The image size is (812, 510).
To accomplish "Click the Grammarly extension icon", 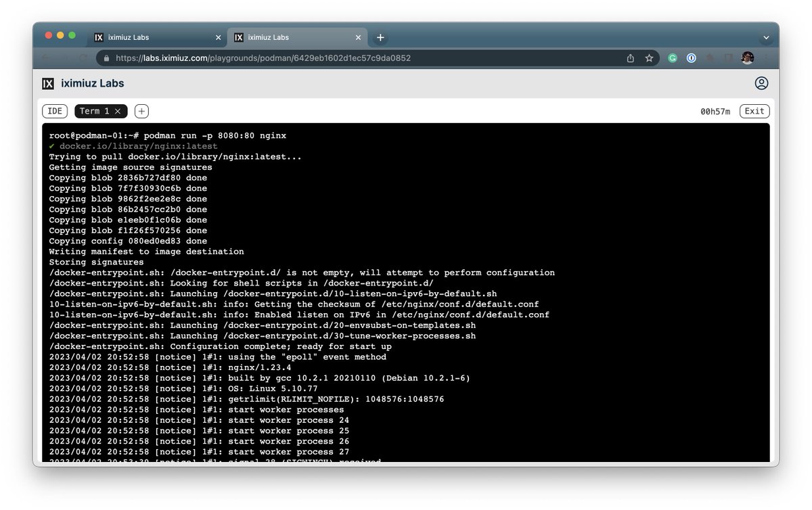I will click(x=672, y=58).
